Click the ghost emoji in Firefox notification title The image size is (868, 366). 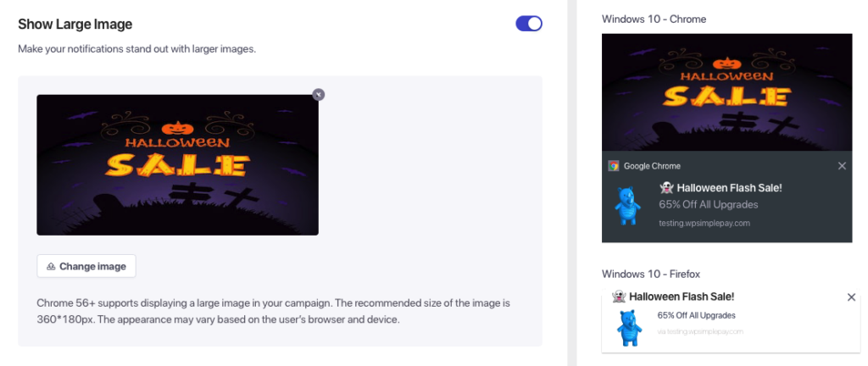[619, 297]
